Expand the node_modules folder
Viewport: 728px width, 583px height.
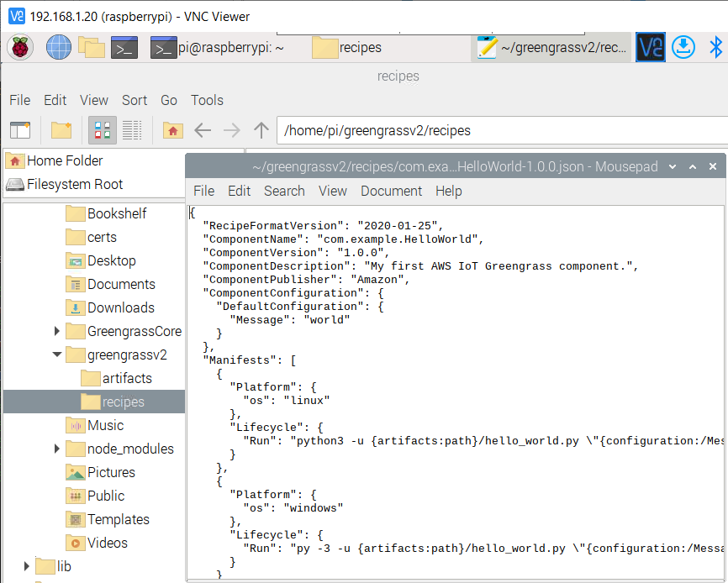pyautogui.click(x=56, y=449)
